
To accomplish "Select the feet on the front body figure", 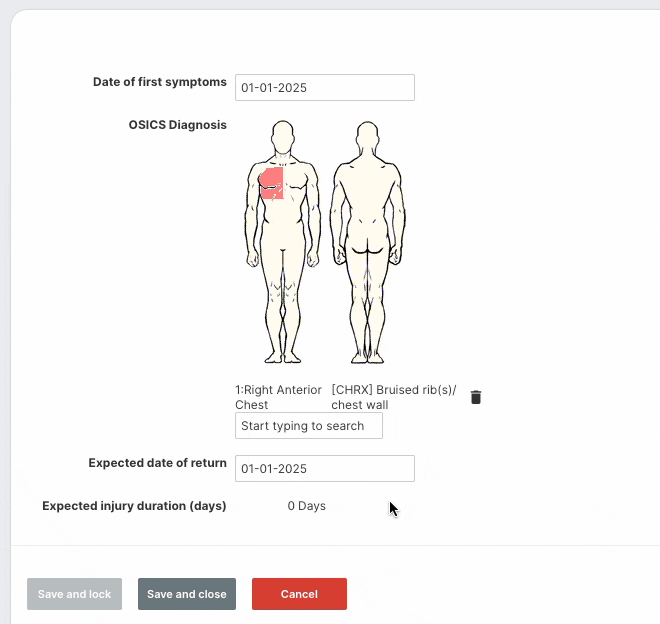I will 282,358.
